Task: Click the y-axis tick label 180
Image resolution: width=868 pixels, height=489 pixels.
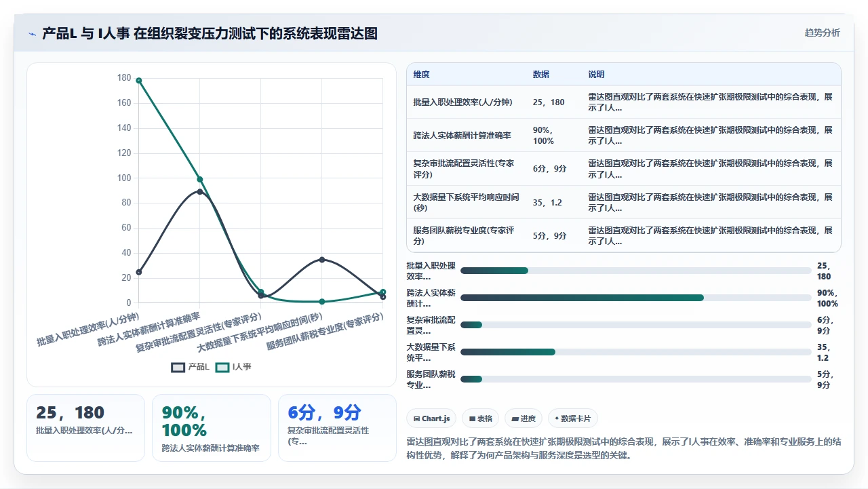Action: pos(124,78)
